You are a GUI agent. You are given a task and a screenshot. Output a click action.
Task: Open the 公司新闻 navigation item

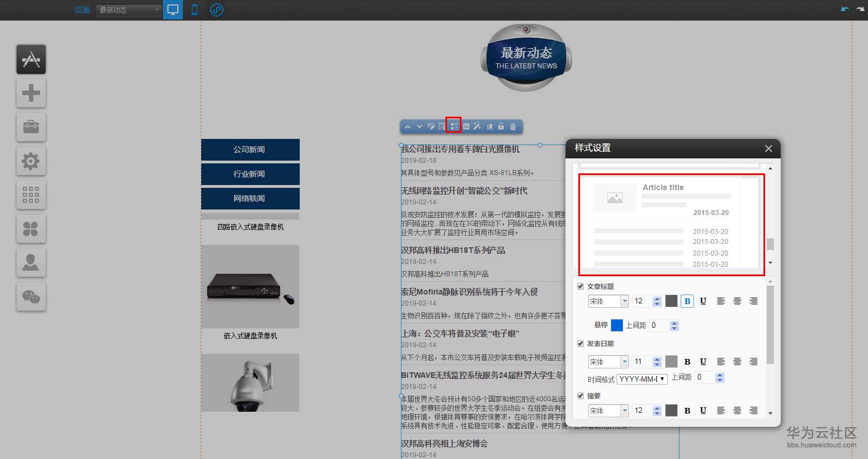[x=250, y=149]
